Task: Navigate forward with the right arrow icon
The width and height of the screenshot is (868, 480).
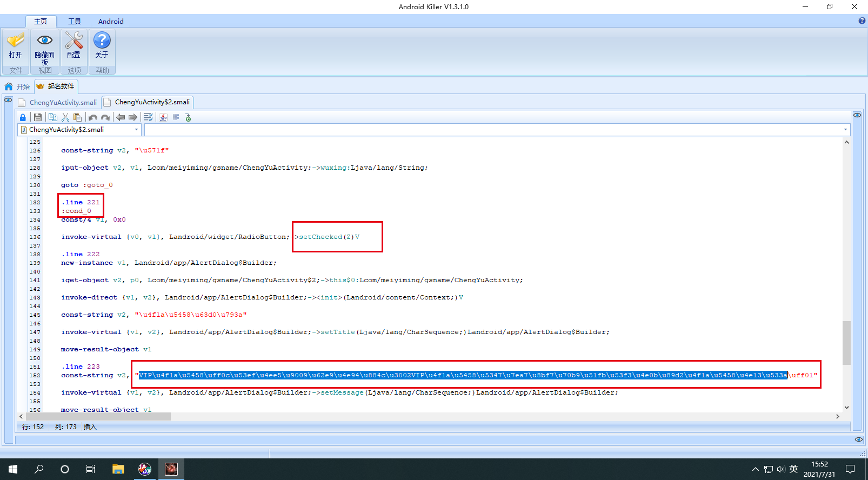Action: 133,117
